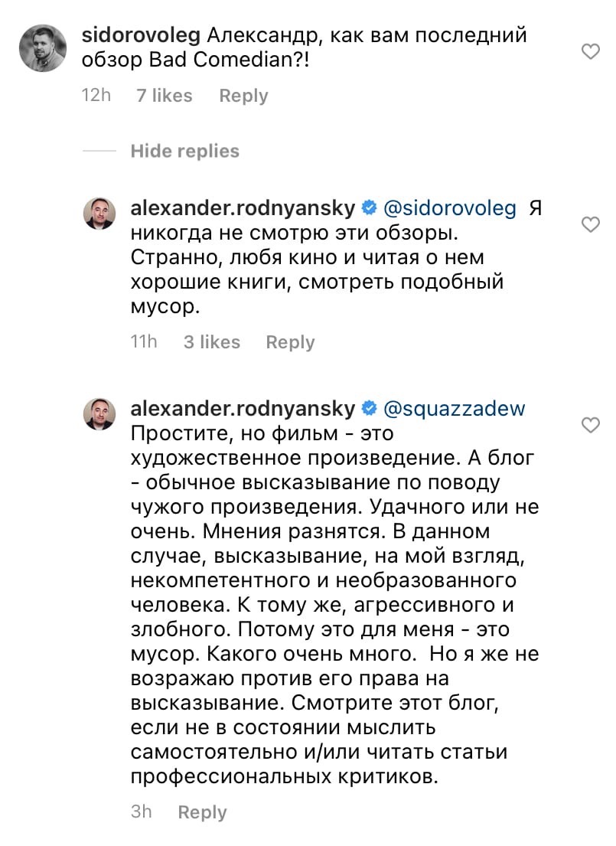Reply to the 3h-old comment
Screen dimensions: 616x846
202,812
